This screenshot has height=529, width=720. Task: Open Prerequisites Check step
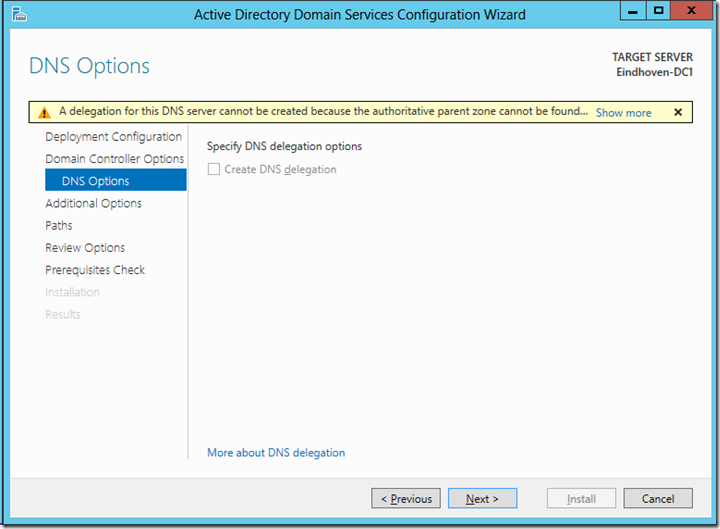[x=95, y=270]
